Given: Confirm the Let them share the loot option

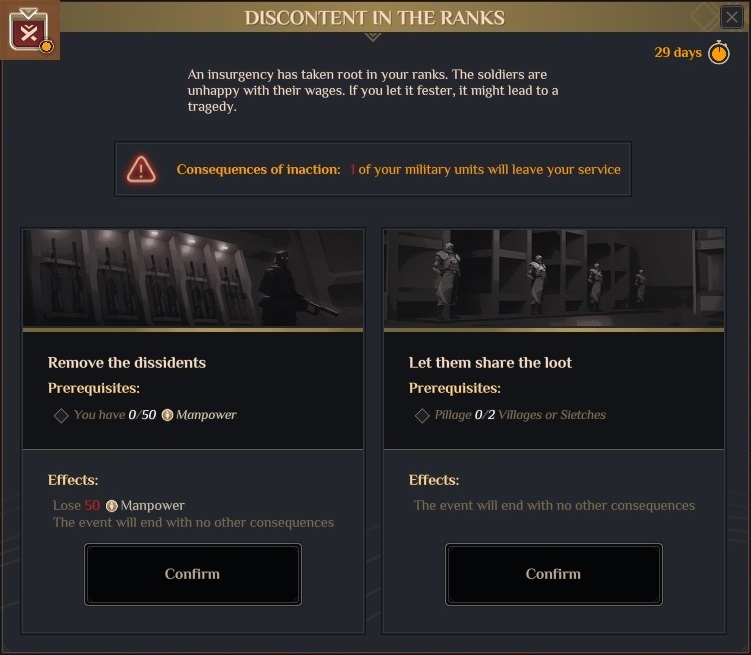Looking at the screenshot, I should (x=554, y=574).
